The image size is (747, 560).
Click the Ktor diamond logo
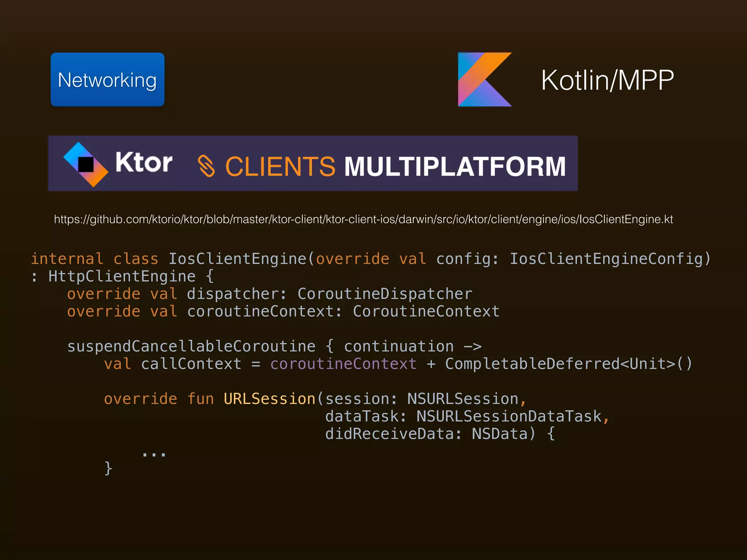86,164
